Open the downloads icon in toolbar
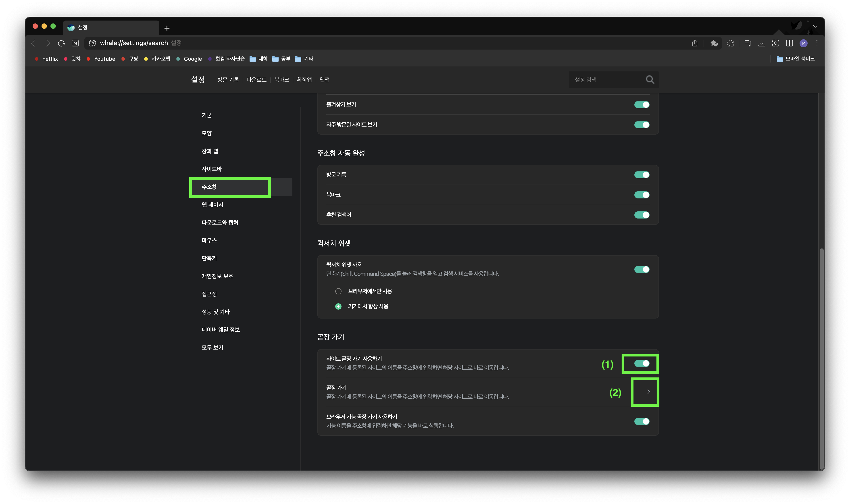The image size is (850, 504). tap(762, 43)
